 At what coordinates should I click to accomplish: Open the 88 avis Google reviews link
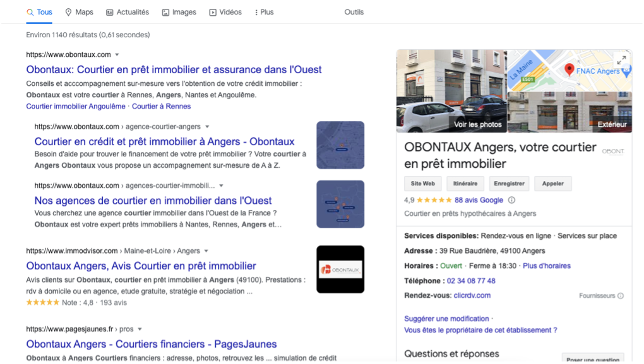(x=479, y=200)
